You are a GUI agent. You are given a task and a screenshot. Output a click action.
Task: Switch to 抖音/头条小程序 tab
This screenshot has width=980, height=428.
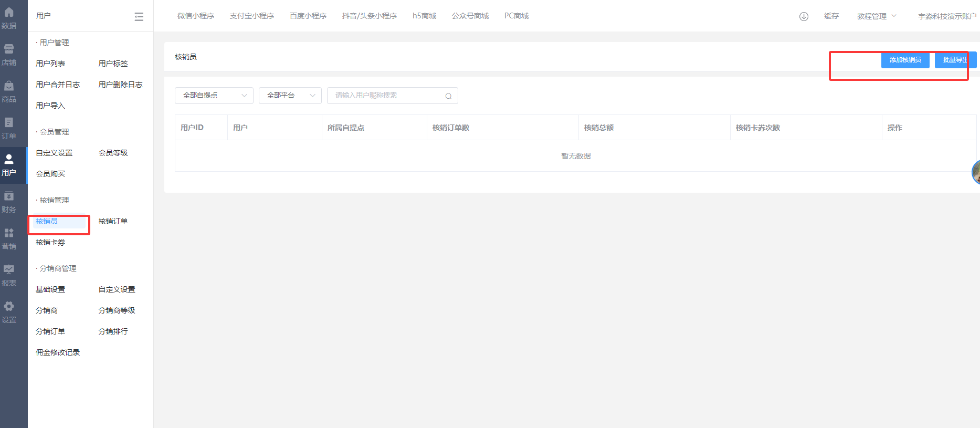pyautogui.click(x=370, y=16)
